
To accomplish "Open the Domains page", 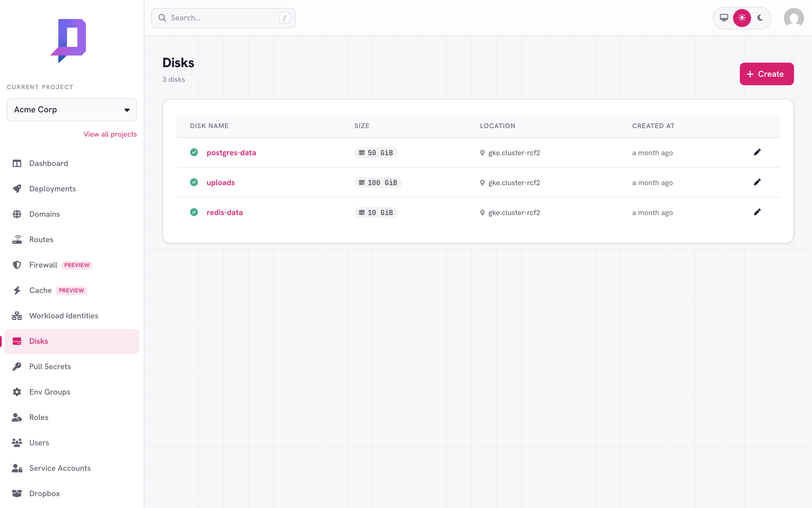I will coord(72,214).
